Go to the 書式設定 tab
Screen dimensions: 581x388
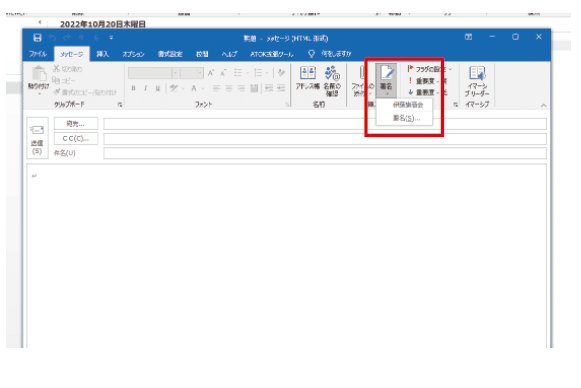pos(170,54)
